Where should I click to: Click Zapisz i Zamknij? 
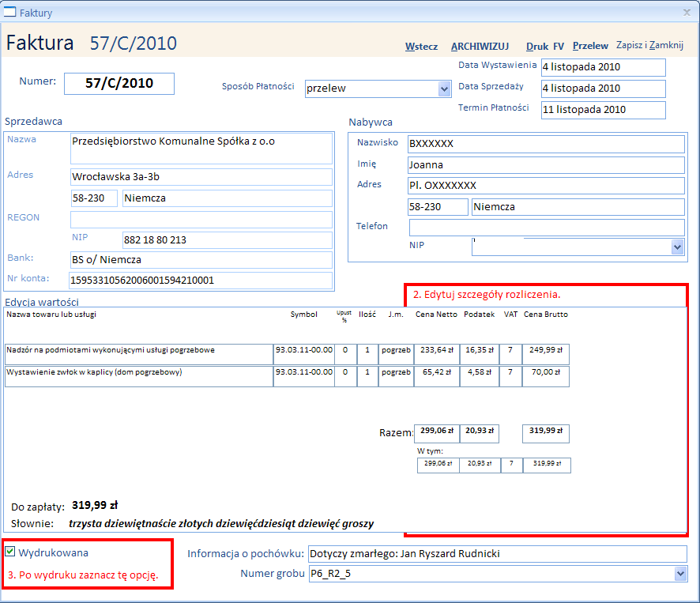pyautogui.click(x=649, y=45)
